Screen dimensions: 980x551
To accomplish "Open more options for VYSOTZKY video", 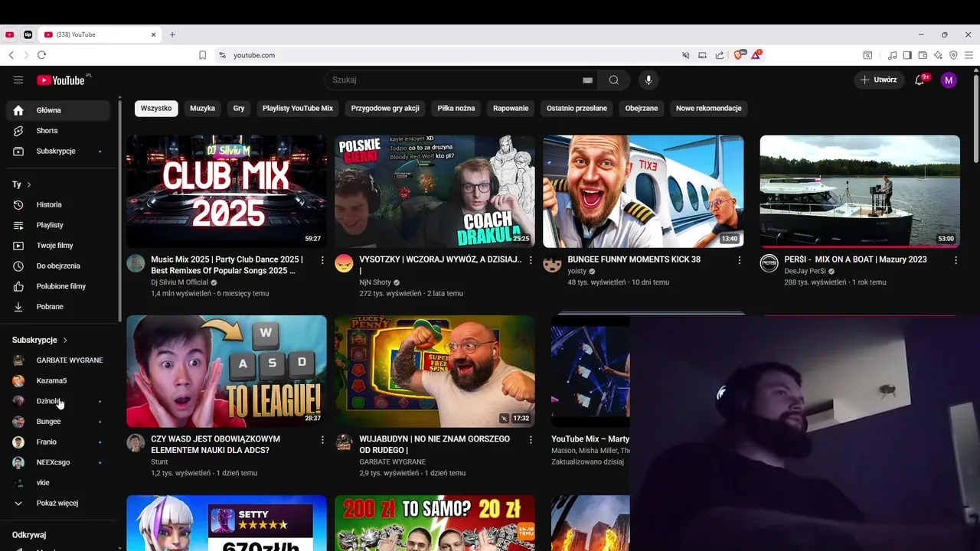I will click(x=531, y=260).
